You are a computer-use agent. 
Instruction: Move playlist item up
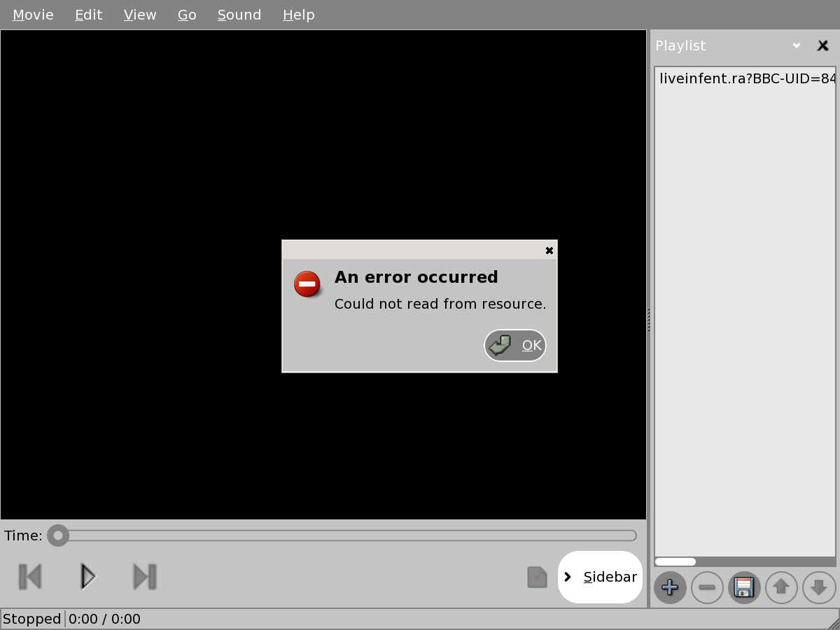(x=781, y=587)
